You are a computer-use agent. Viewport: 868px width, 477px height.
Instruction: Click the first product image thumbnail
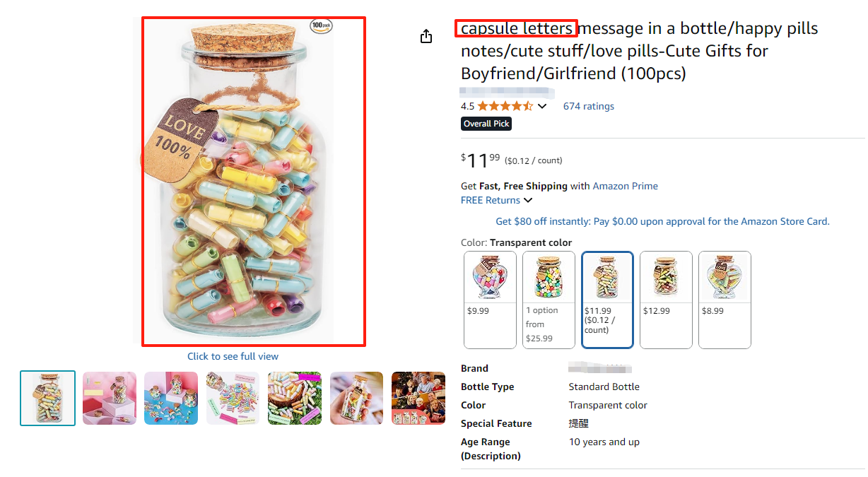(x=47, y=398)
